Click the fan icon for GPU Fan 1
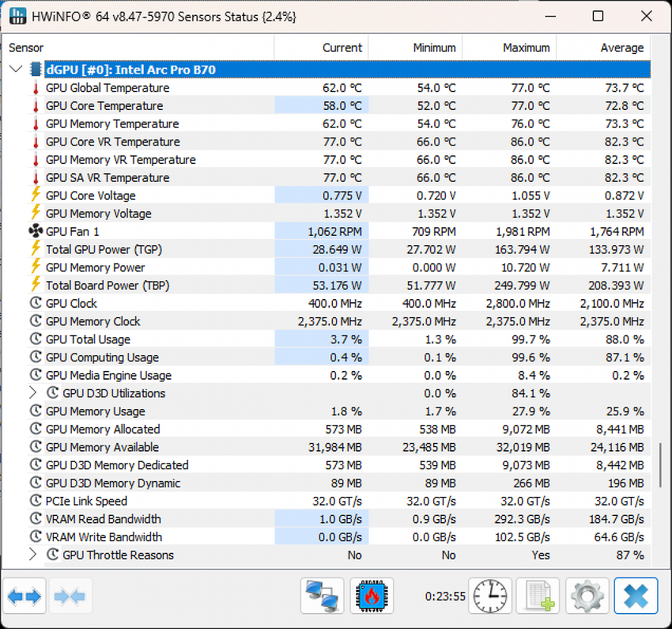672x629 pixels. [36, 232]
